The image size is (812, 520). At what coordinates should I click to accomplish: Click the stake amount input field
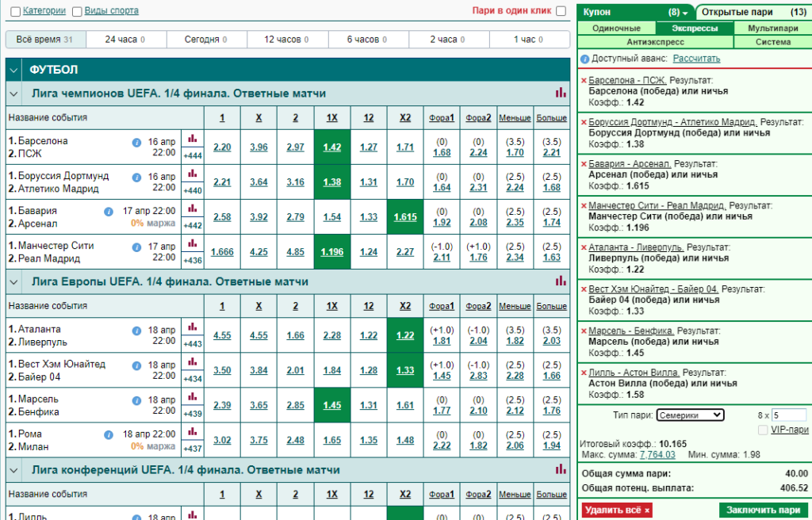789,415
